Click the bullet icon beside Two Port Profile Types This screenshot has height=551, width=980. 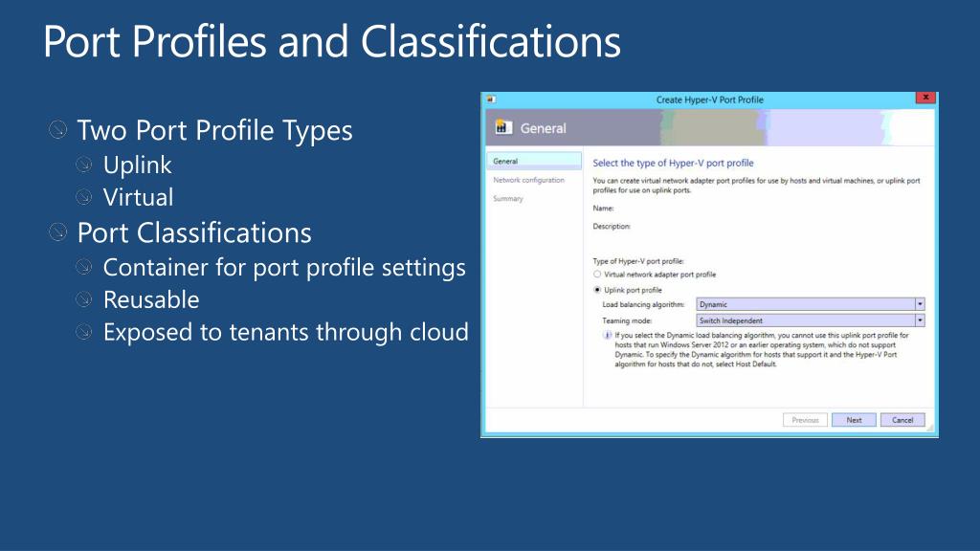[x=57, y=129]
